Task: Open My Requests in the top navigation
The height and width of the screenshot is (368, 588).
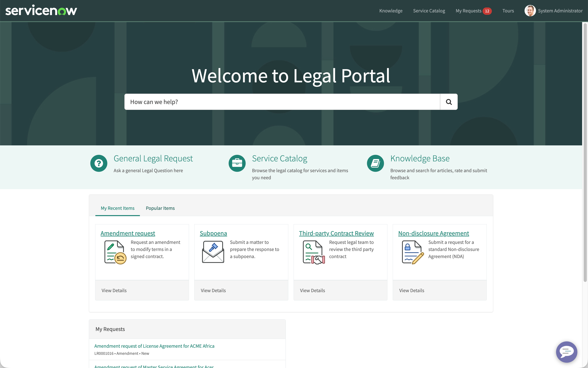Action: pos(469,11)
